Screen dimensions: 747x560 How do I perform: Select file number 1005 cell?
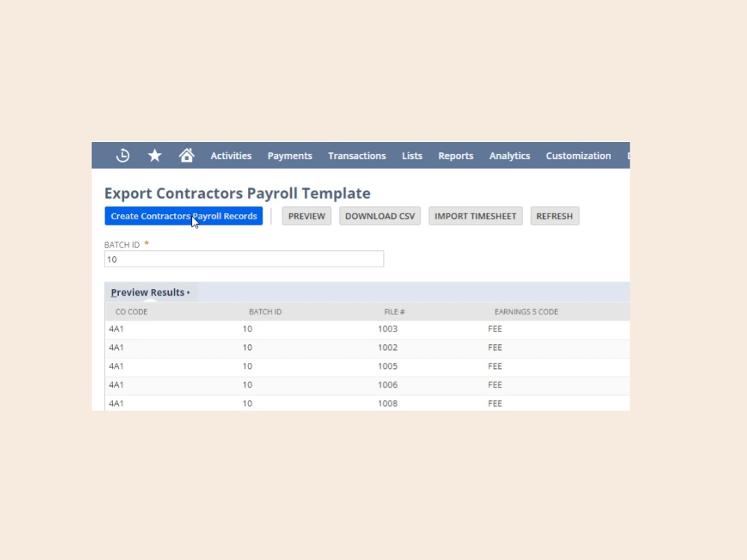(x=388, y=366)
